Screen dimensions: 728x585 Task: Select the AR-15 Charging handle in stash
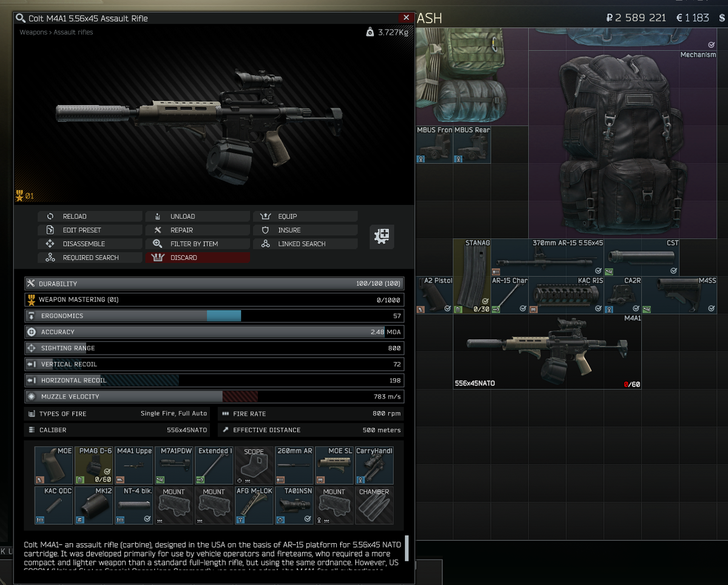click(x=510, y=295)
